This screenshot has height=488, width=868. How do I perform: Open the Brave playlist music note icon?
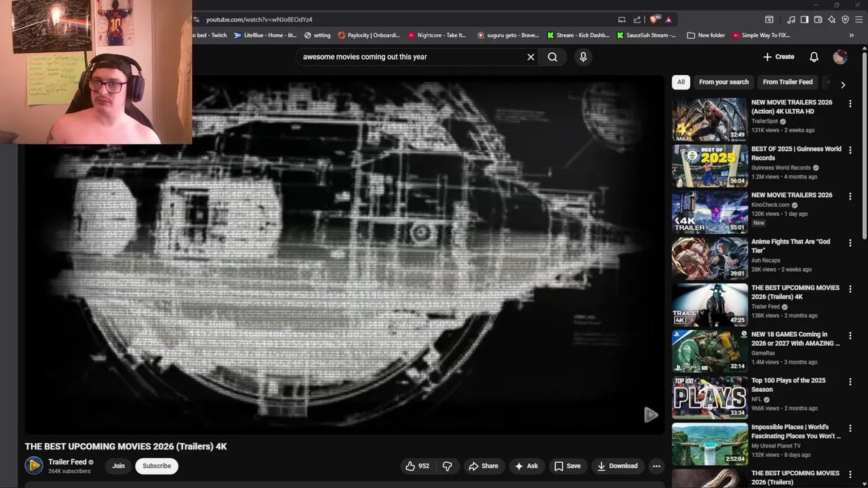pyautogui.click(x=791, y=20)
